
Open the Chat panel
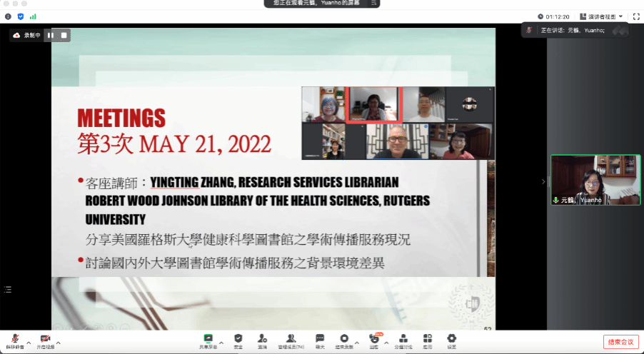[320, 340]
